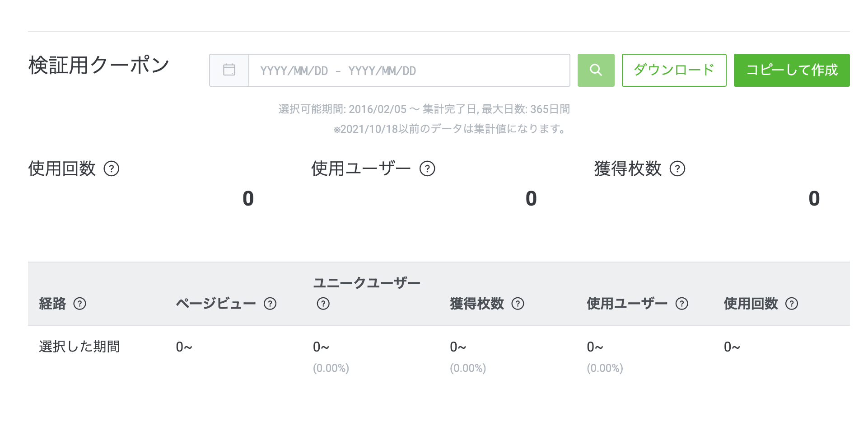Screen dimensions: 868x422
Task: Select the 選択した期間 row label
Action: [x=79, y=347]
